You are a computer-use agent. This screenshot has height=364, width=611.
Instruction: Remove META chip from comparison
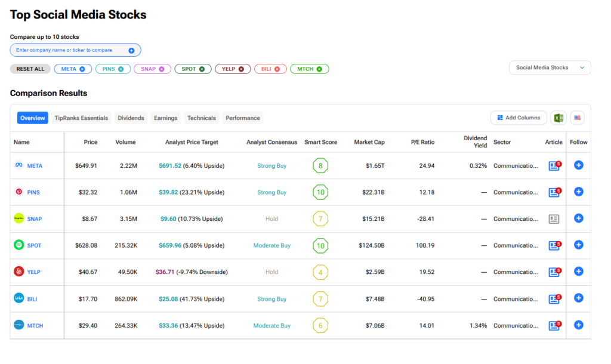coord(82,69)
